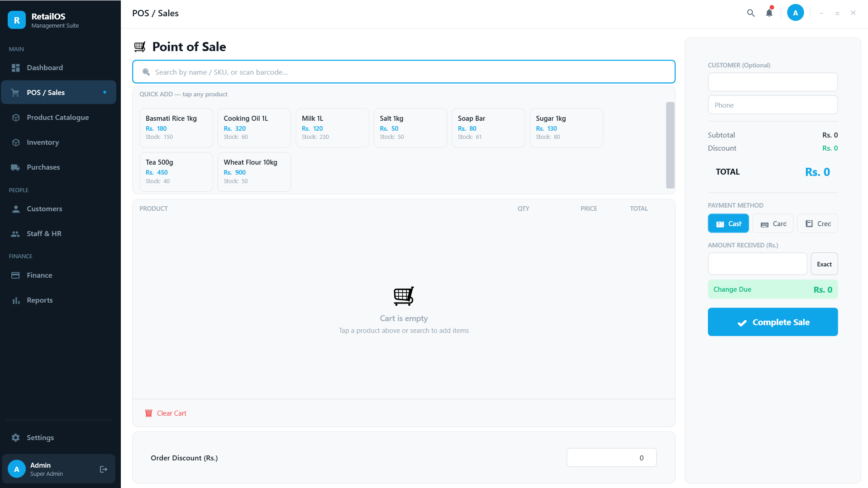868x488 pixels.
Task: Click the A avatar in the top bar
Action: coord(796,12)
